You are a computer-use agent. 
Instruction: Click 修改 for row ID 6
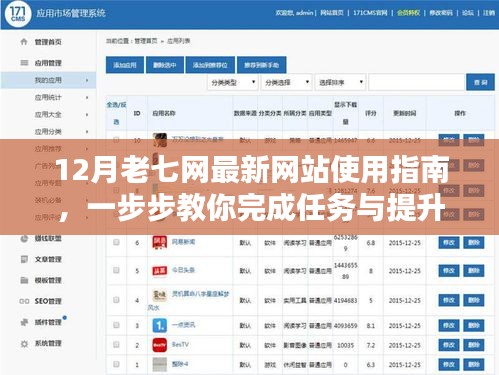(449, 243)
